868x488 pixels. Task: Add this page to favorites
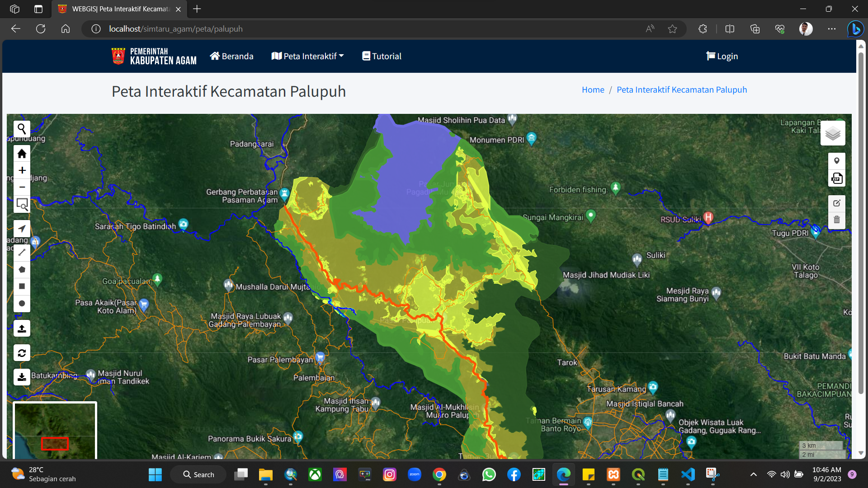672,29
